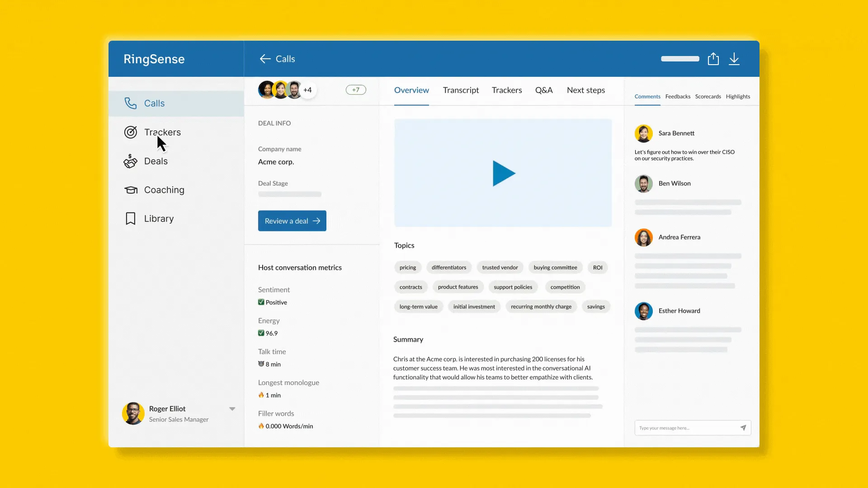Click the header progress bar
The width and height of the screenshot is (868, 488).
point(679,59)
